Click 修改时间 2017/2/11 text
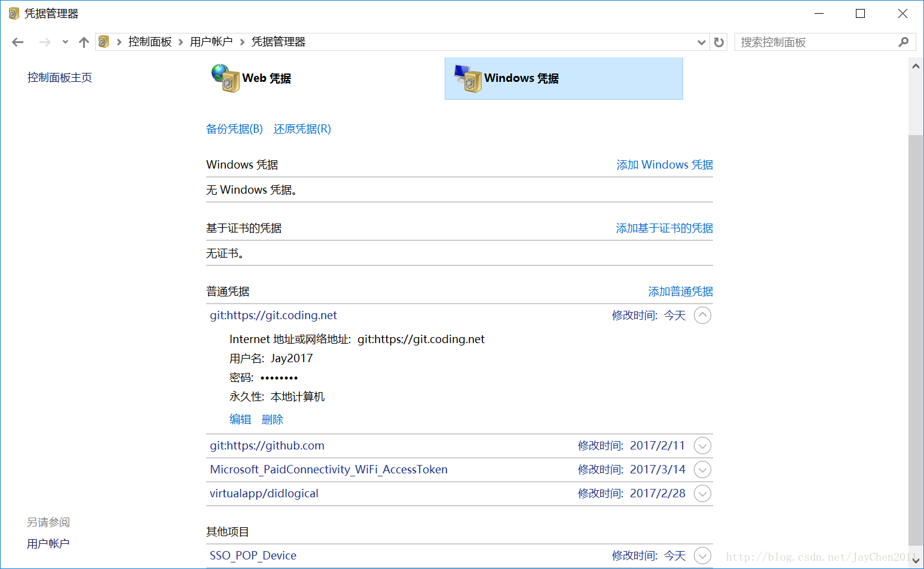 tap(631, 446)
